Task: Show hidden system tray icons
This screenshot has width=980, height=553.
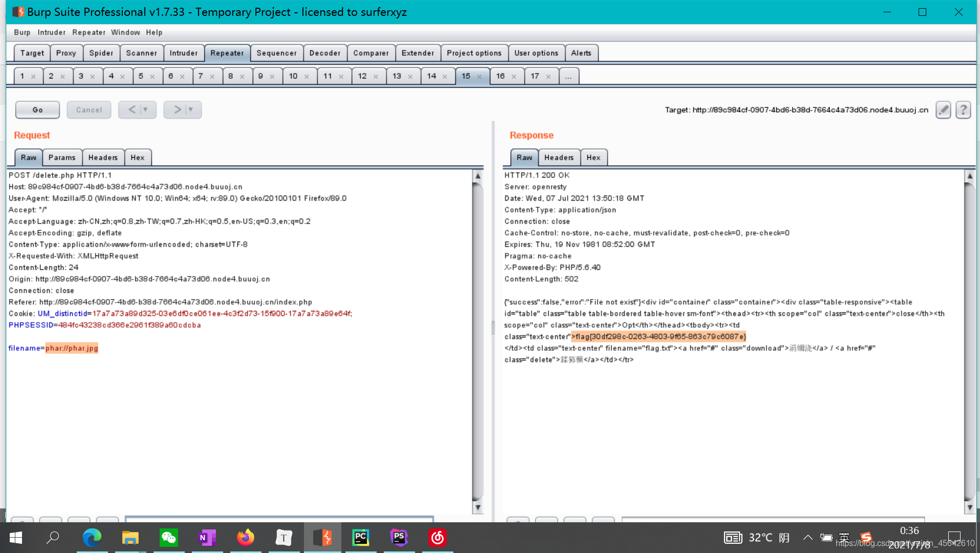Action: pyautogui.click(x=808, y=537)
